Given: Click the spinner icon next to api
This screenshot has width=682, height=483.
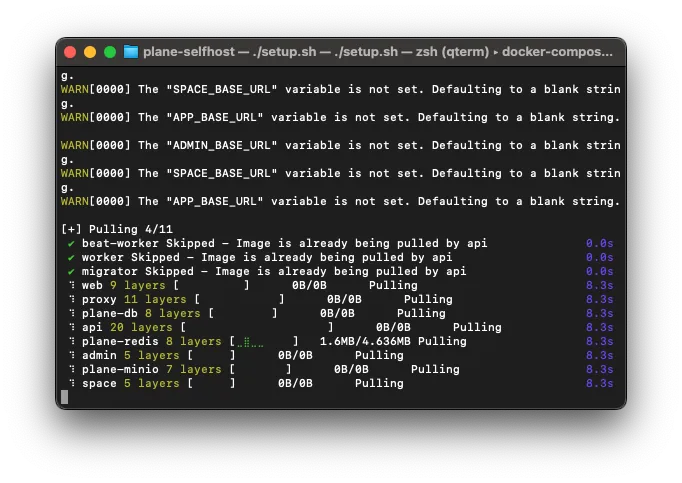Looking at the screenshot, I should coord(71,327).
